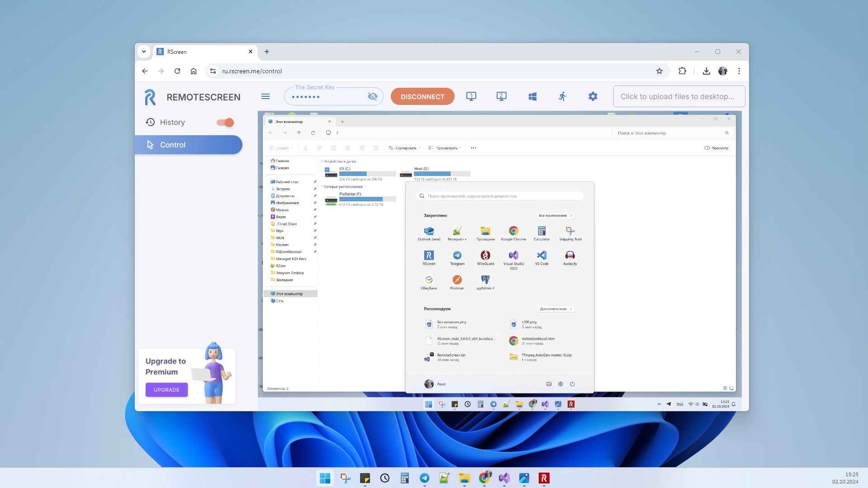Launch Visual Studio 2022 from Start menu
Screen dimensions: 868x488
(x=513, y=260)
